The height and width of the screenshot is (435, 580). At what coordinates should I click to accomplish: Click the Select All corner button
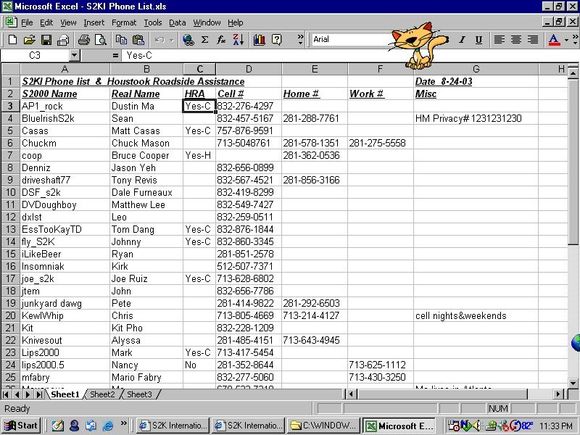[10, 69]
